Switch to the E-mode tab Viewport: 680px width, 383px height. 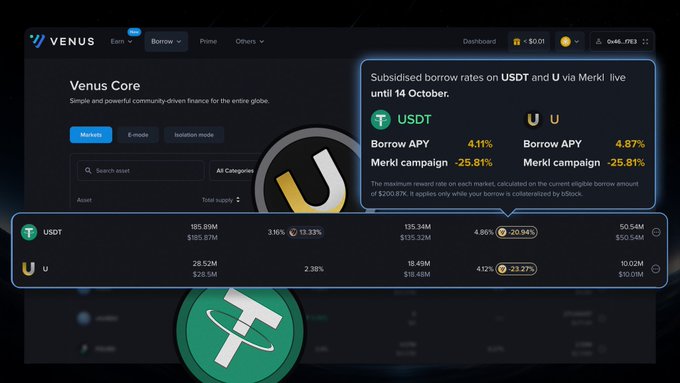point(138,135)
